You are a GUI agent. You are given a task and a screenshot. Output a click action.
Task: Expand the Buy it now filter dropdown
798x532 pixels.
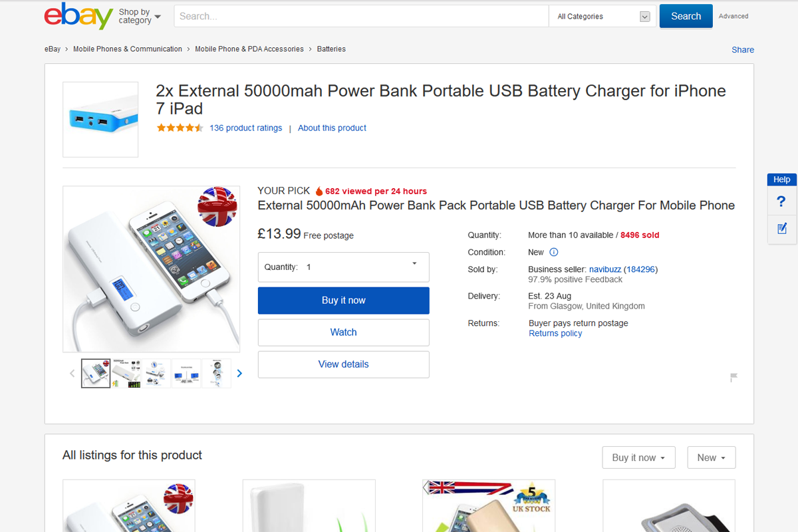tap(638, 458)
